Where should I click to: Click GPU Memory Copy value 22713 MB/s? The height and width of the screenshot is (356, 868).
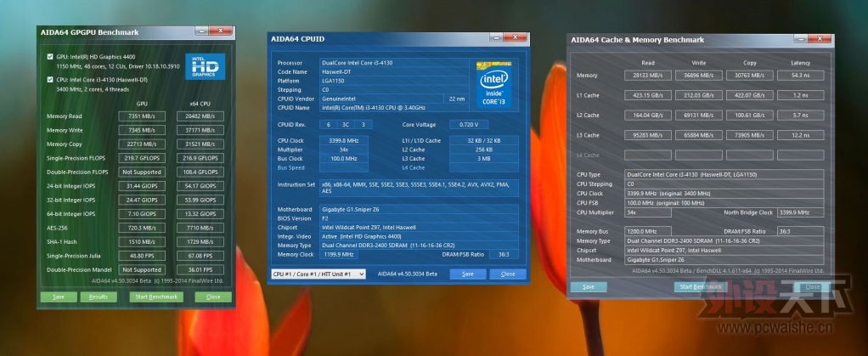(142, 144)
